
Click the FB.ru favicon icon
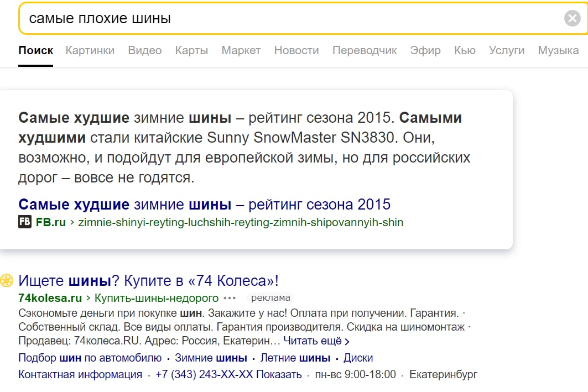point(25,222)
